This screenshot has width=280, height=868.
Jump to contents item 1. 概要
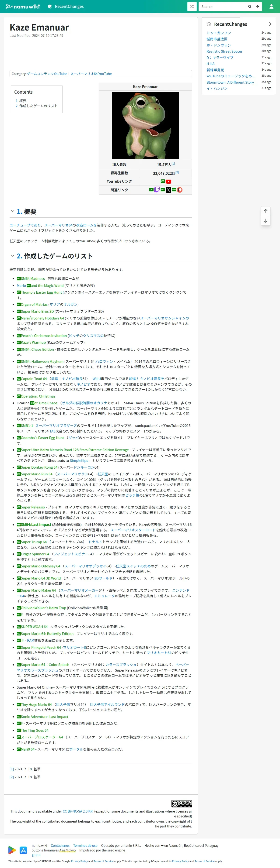coord(21,101)
